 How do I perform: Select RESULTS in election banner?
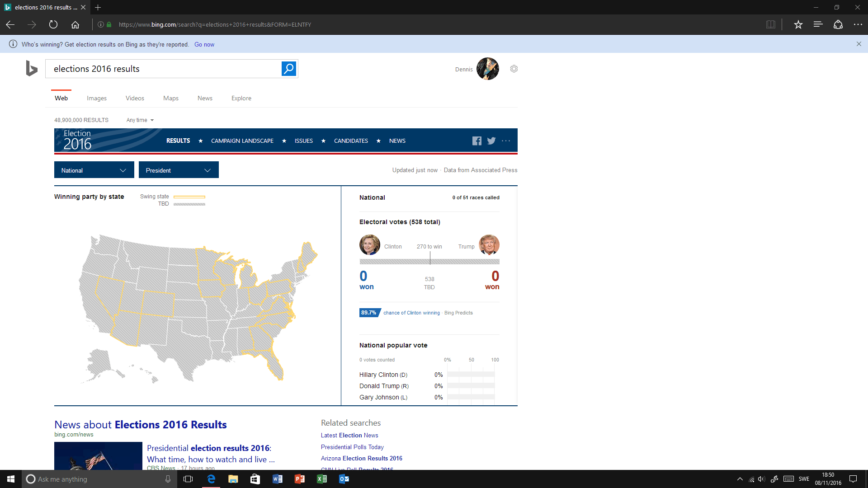tap(178, 141)
